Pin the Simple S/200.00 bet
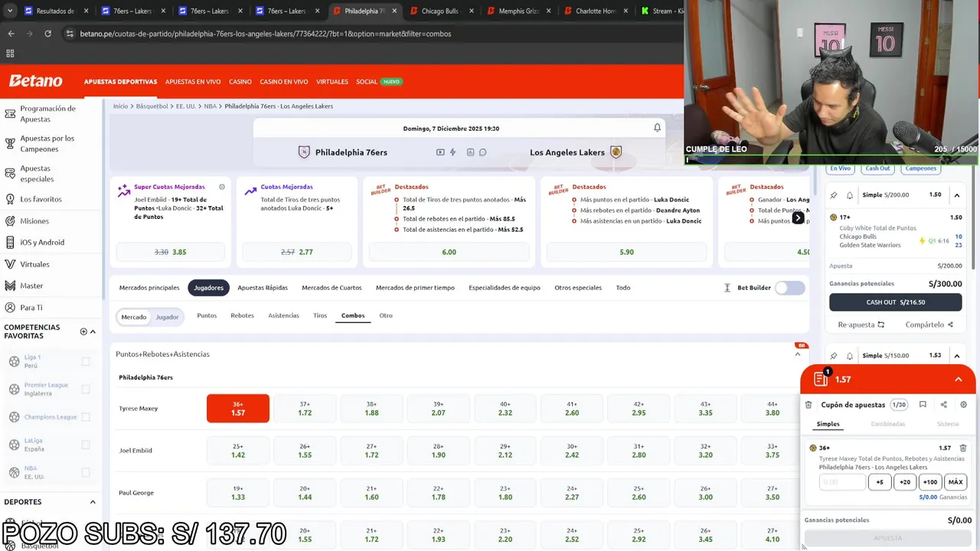 pyautogui.click(x=834, y=195)
